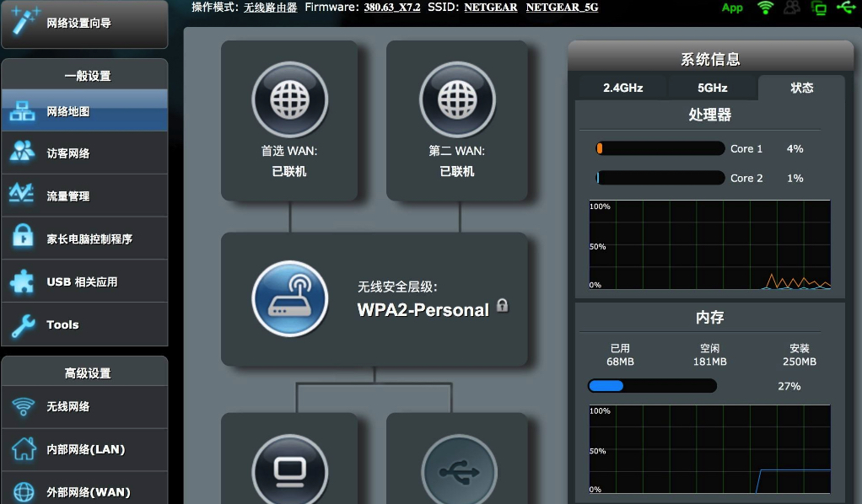The width and height of the screenshot is (862, 504).
Task: Click the memory usage progress bar
Action: coord(652,386)
